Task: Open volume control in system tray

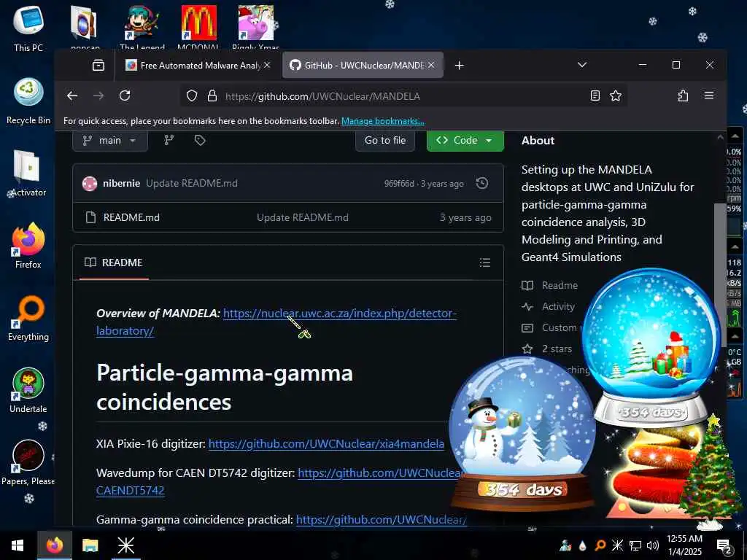Action: pos(653,545)
